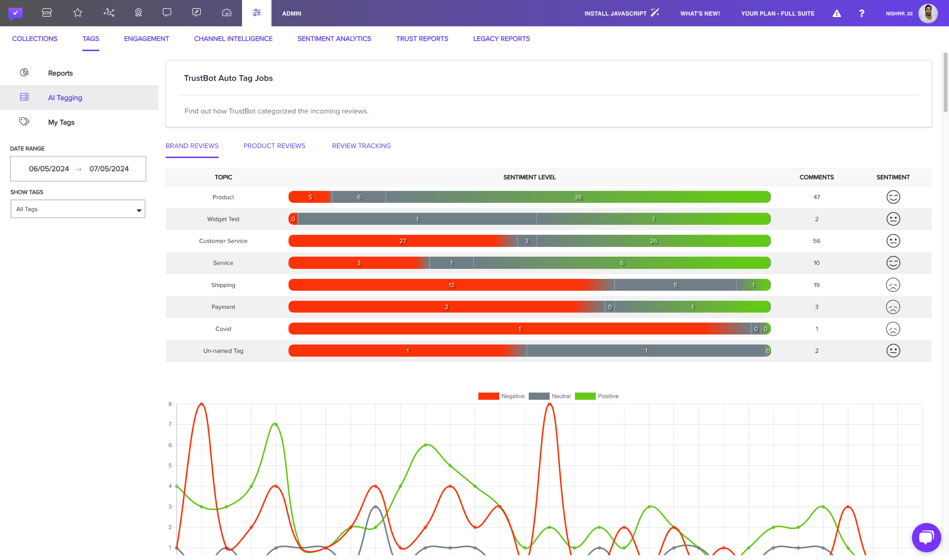Image resolution: width=949 pixels, height=560 pixels.
Task: Expand the All Tags dropdown
Action: click(78, 209)
